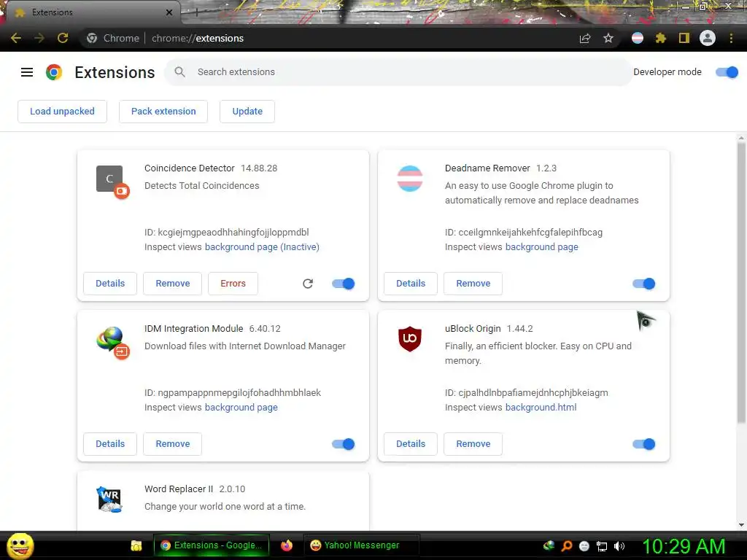
Task: Remove the IDM Integration Module extension
Action: click(x=172, y=444)
